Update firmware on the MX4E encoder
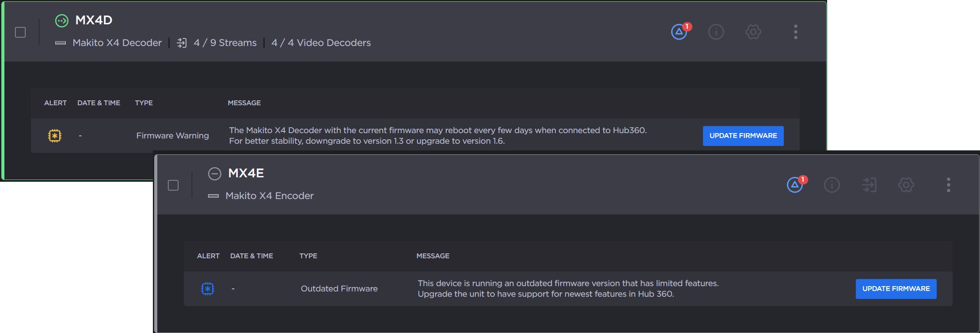This screenshot has height=333, width=980. (x=896, y=289)
